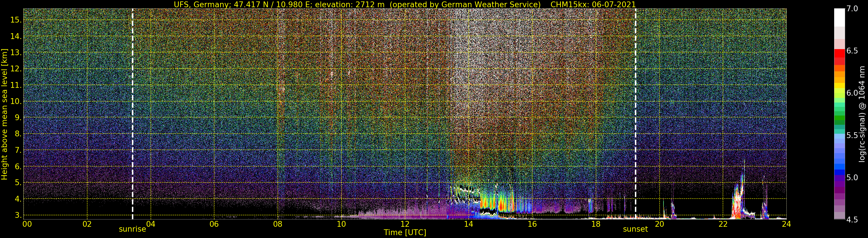Image resolution: width=868 pixels, height=238 pixels.
Task: Click the time axis tick '20'
Action: point(659,224)
